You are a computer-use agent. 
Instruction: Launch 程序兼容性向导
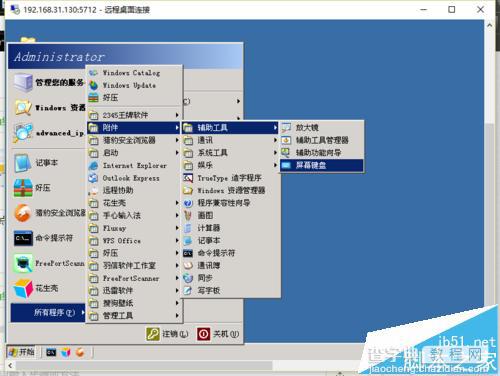coord(230,203)
